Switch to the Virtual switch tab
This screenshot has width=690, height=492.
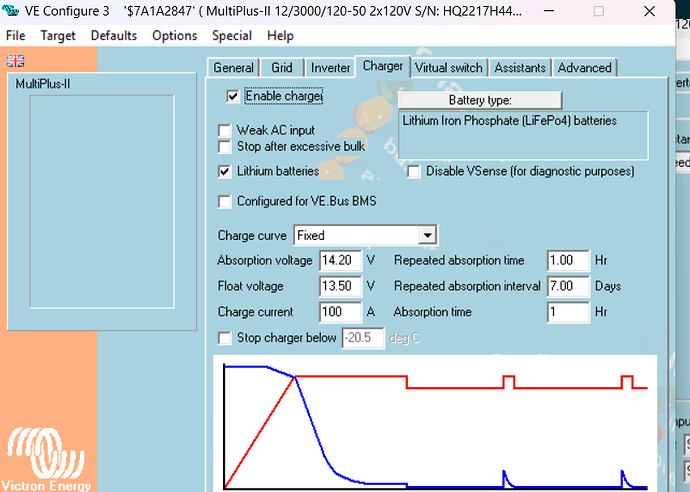(x=449, y=68)
